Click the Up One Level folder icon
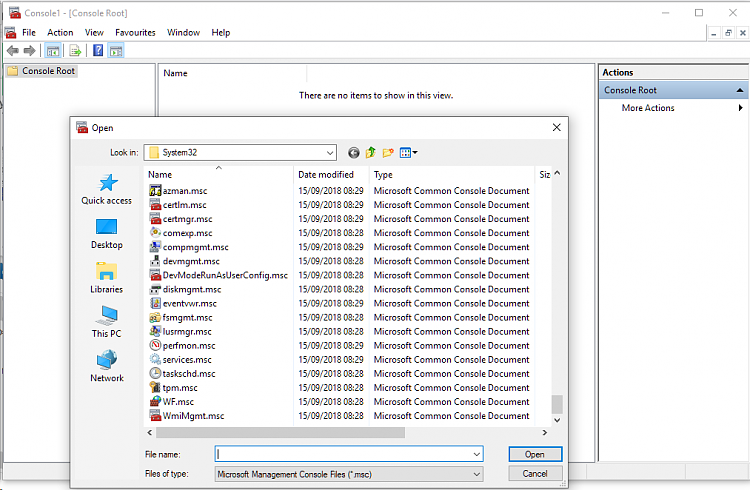The width and height of the screenshot is (750, 490). tap(371, 153)
